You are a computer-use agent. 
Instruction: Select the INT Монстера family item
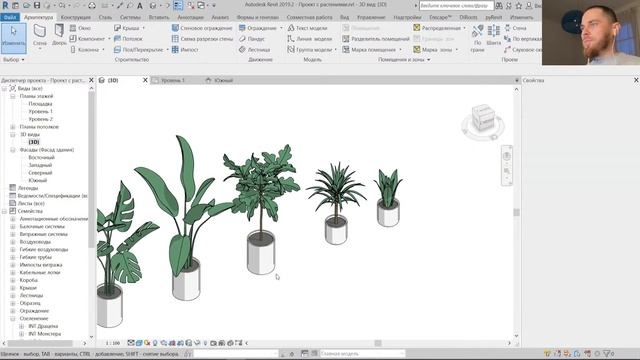(44, 334)
